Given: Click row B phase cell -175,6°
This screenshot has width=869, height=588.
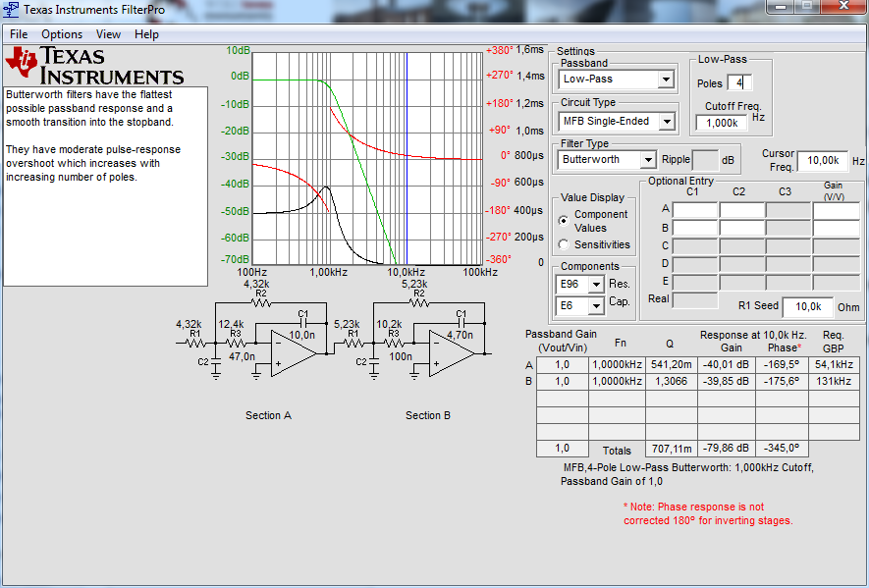Looking at the screenshot, I should pyautogui.click(x=782, y=381).
